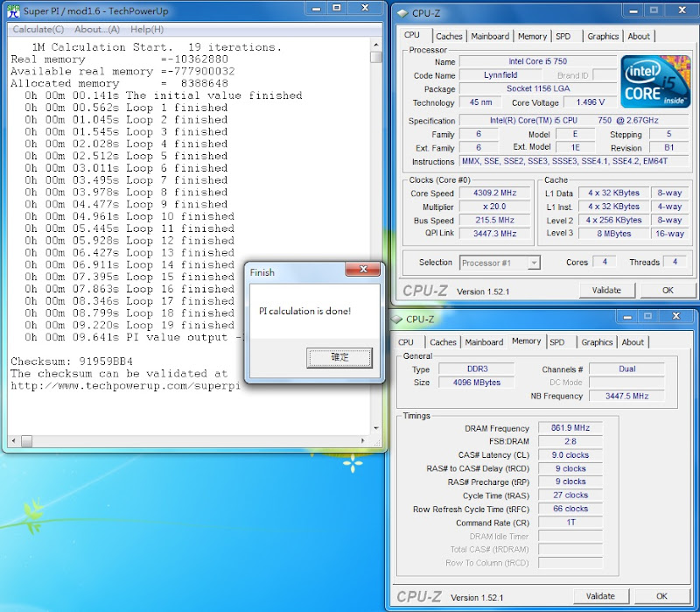Click the Command Rate value 1T
Viewport: 700px width, 612px height.
click(570, 522)
